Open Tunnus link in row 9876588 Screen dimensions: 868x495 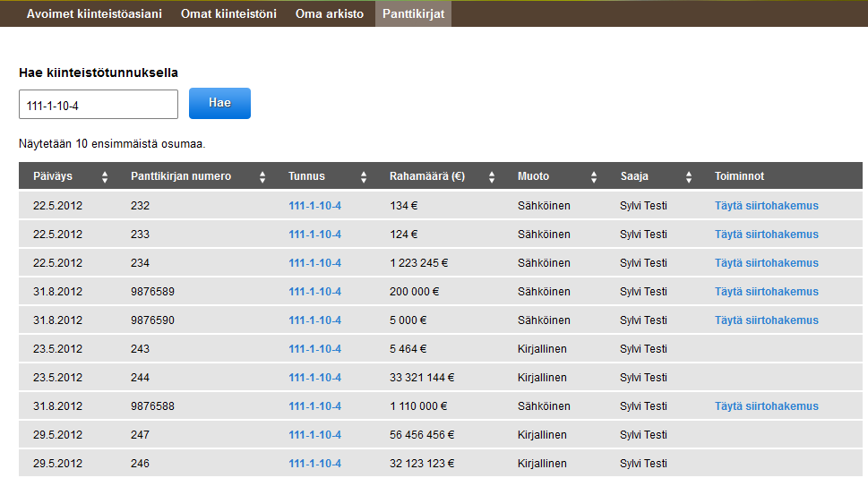click(x=315, y=406)
